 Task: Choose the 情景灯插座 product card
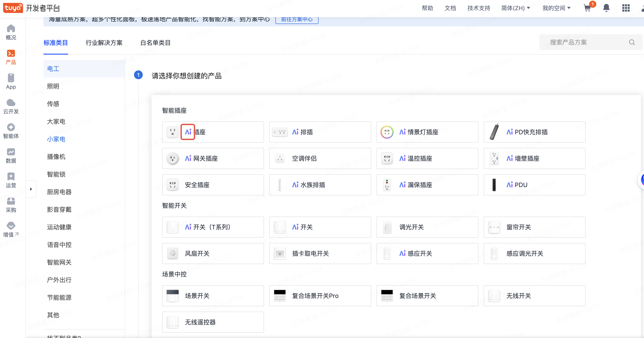[427, 132]
